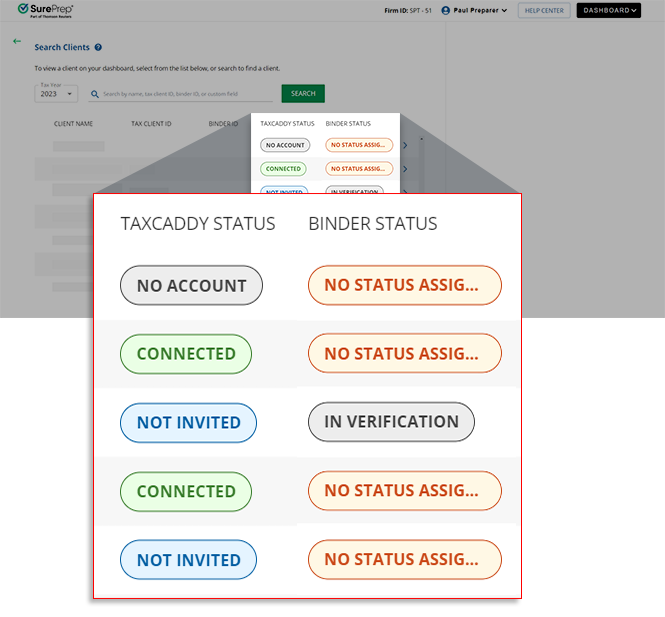The width and height of the screenshot is (665, 617).
Task: Sort by the TAX CLIENT ID column header
Action: pos(151,124)
